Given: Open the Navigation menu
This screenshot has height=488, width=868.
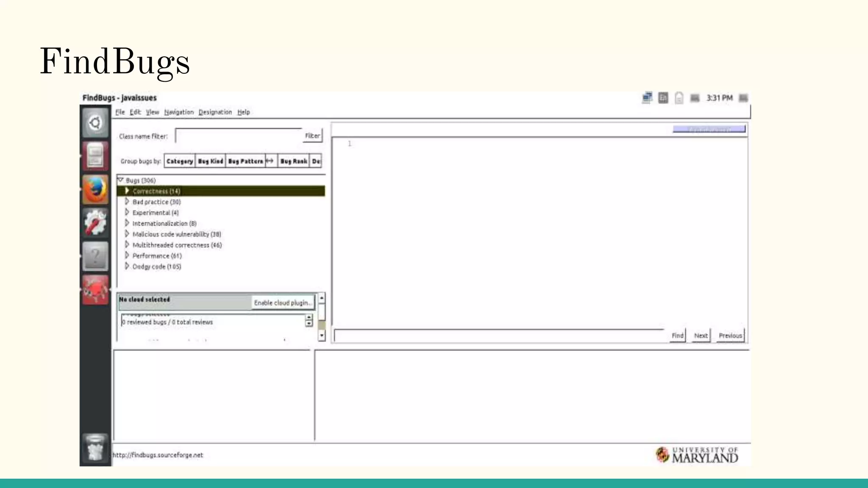Looking at the screenshot, I should click(x=178, y=112).
